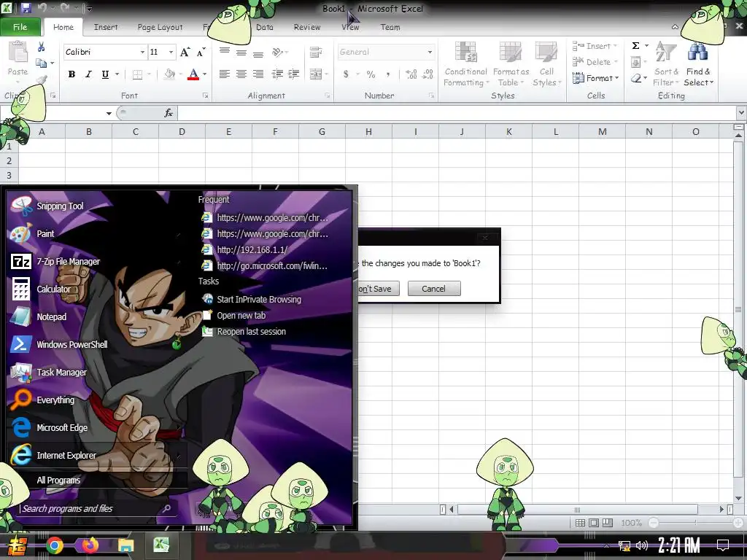
Task: Apply Percent Style format
Action: click(371, 74)
